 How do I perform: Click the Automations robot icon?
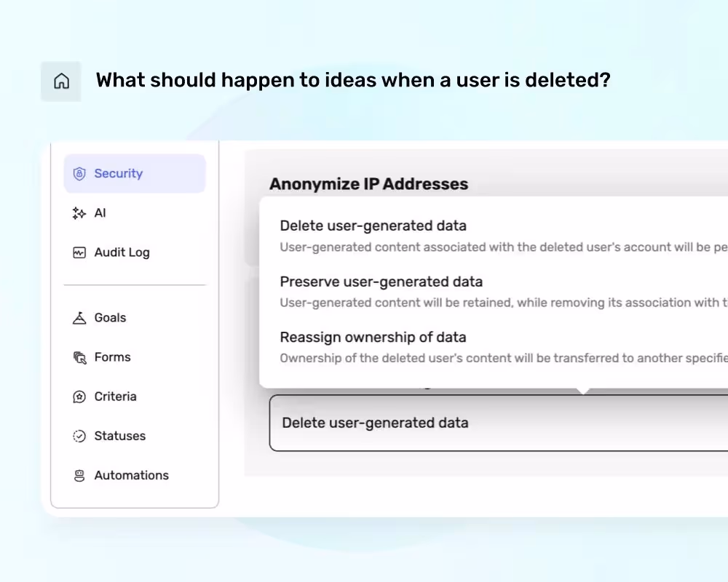pyautogui.click(x=79, y=474)
